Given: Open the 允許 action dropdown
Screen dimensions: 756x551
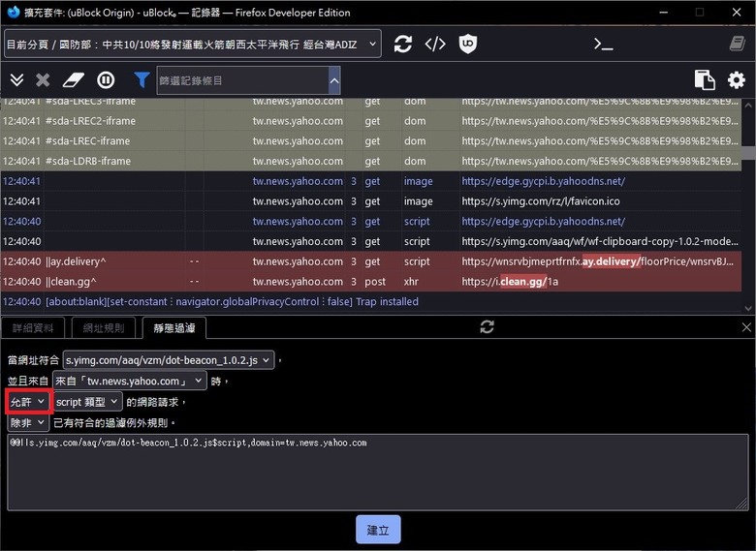Looking at the screenshot, I should pyautogui.click(x=28, y=402).
